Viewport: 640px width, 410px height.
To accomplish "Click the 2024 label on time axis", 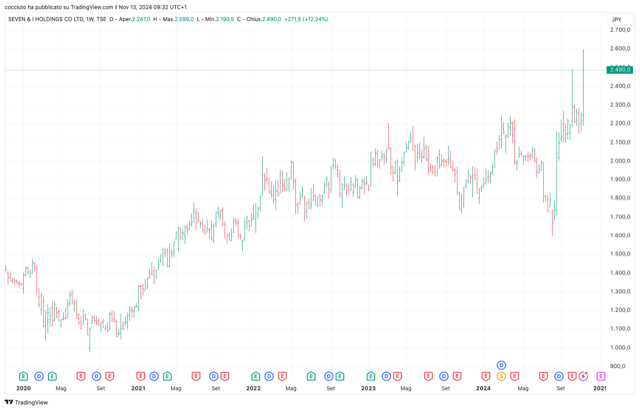I will 483,388.
